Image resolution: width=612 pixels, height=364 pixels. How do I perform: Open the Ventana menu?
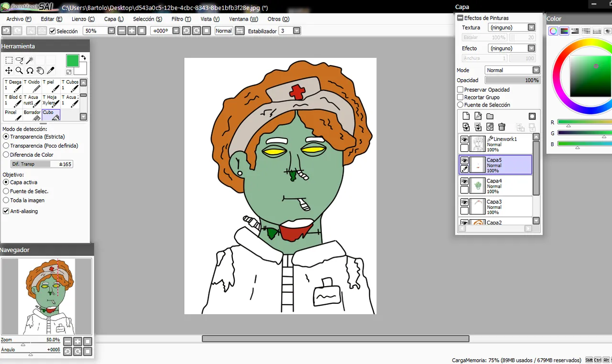pos(243,19)
